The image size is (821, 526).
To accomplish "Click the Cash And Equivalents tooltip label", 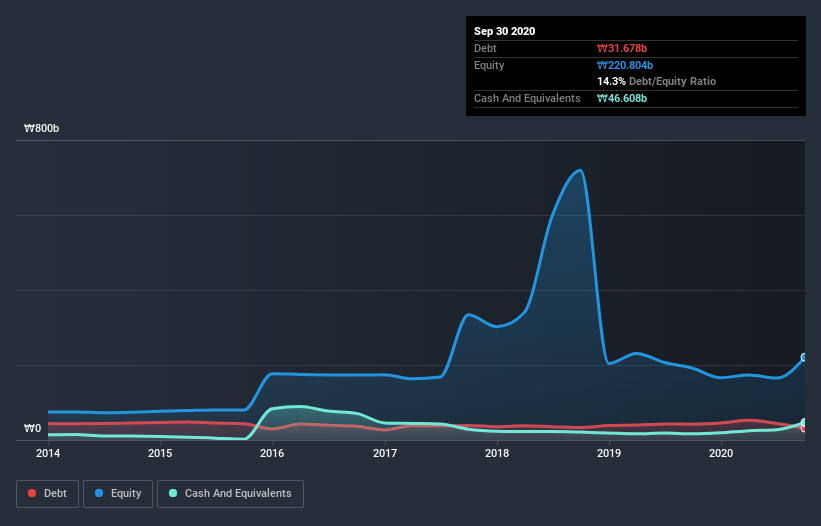I will (527, 98).
